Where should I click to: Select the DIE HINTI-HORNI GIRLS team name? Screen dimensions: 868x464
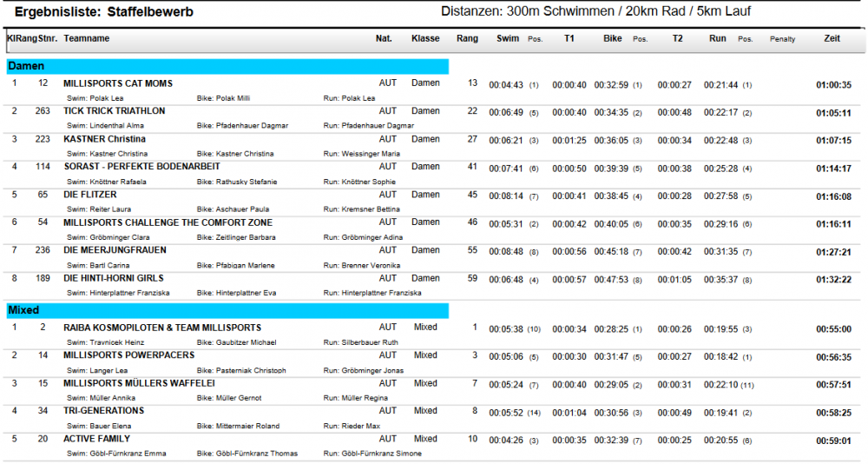[114, 279]
